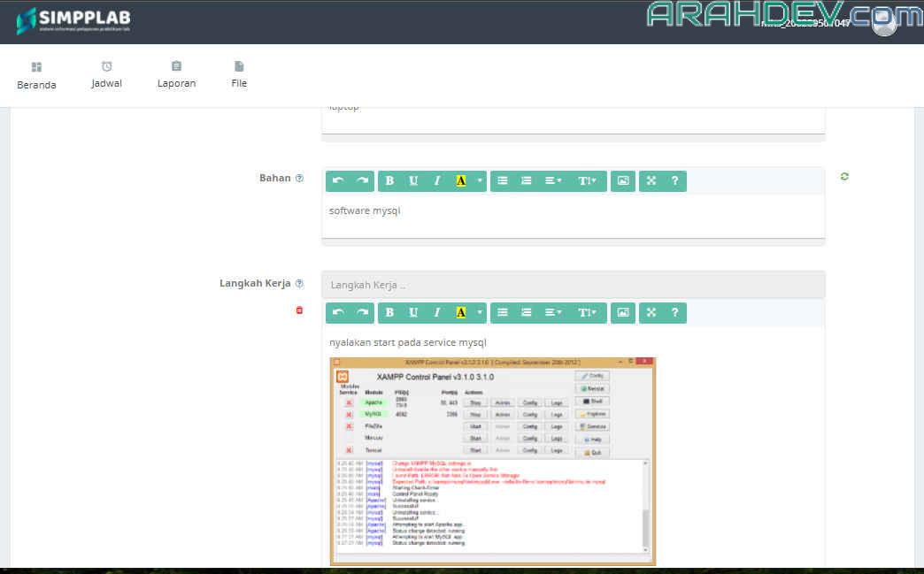Go to the Beranda menu
This screenshot has height=574, width=924.
point(36,75)
